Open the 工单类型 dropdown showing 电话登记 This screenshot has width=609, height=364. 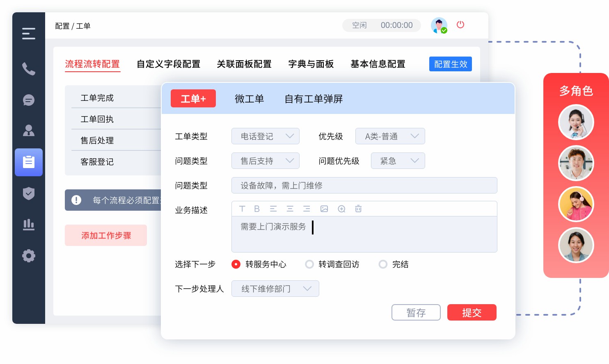pos(266,136)
